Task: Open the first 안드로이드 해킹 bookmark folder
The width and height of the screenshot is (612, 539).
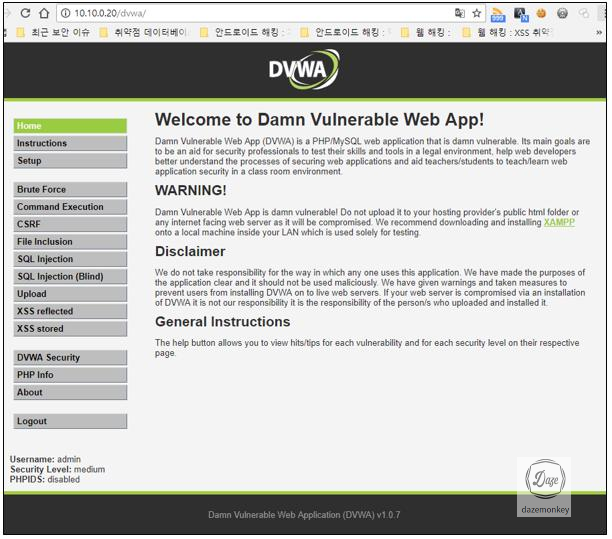Action: pyautogui.click(x=245, y=32)
